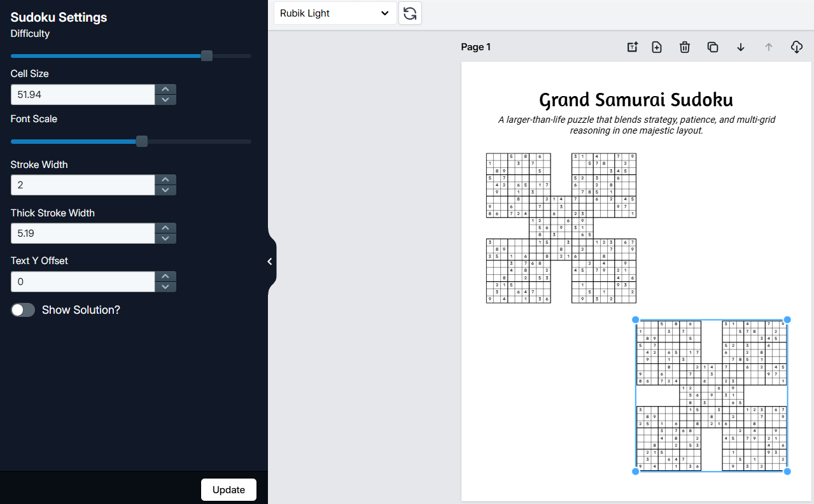Open the Rubik Light font dropdown

[x=335, y=13]
